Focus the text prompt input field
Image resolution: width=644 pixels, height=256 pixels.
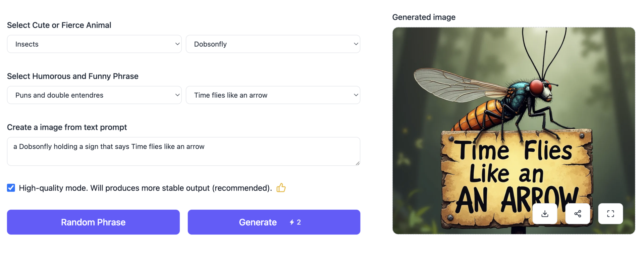[x=183, y=151]
